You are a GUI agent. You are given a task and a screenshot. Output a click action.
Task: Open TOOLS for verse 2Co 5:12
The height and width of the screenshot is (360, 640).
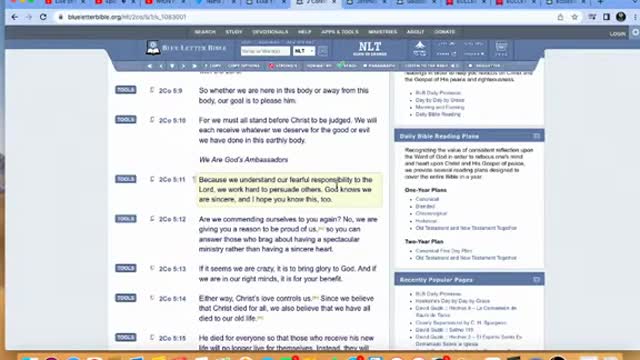[126, 219]
